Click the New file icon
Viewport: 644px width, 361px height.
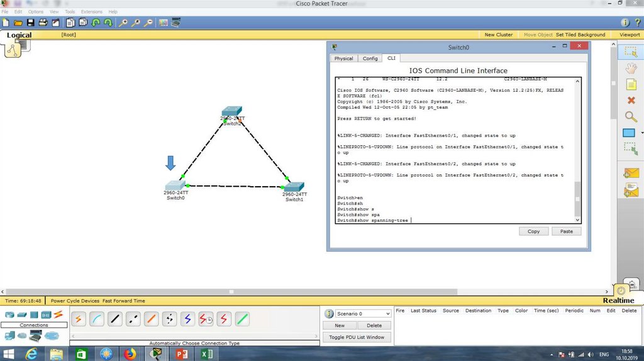[6, 23]
